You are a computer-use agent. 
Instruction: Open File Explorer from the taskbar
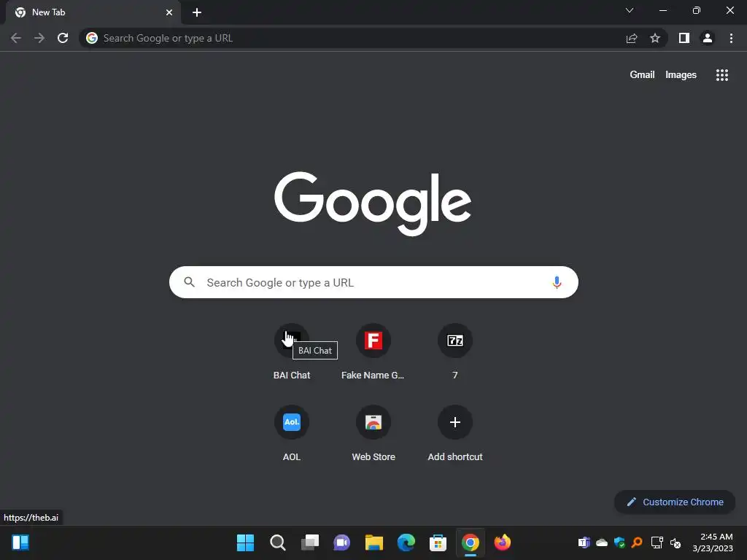374,542
